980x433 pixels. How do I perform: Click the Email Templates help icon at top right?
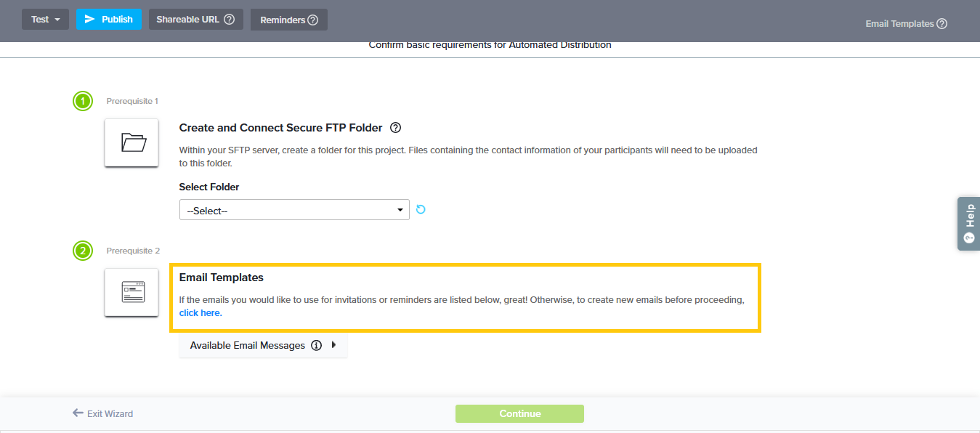(x=941, y=24)
